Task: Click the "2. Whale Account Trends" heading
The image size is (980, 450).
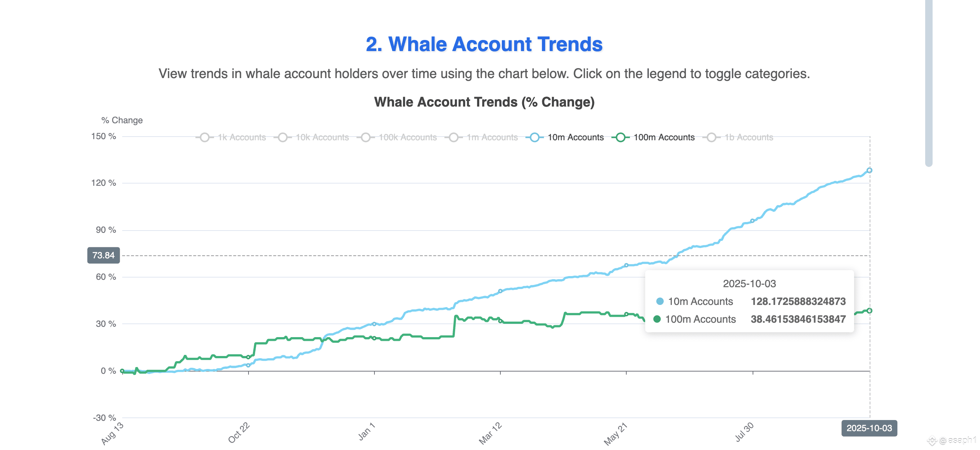Action: 484,44
